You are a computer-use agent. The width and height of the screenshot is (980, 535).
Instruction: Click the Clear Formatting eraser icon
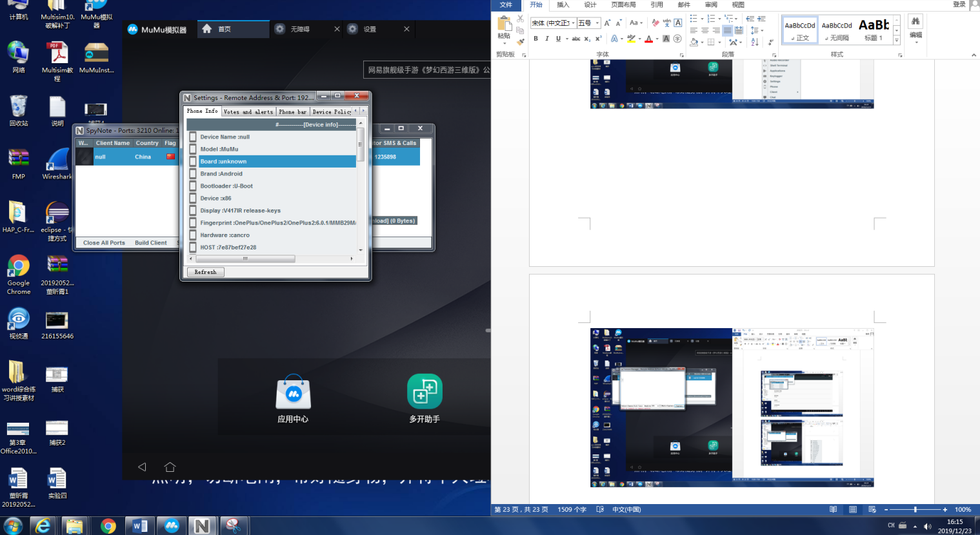655,23
